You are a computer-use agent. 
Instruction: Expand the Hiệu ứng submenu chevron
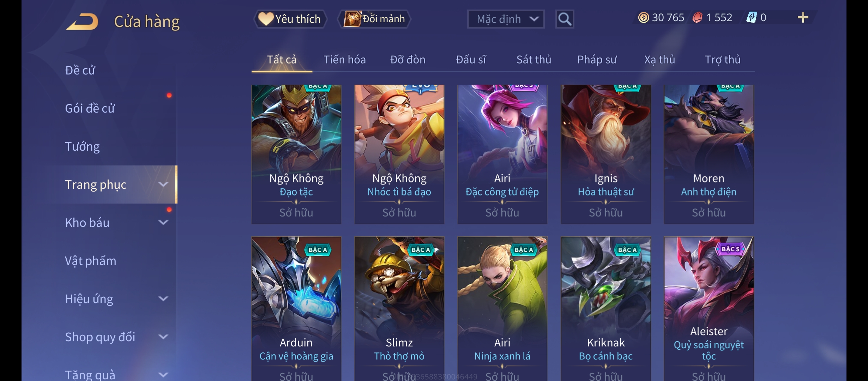pyautogui.click(x=163, y=299)
